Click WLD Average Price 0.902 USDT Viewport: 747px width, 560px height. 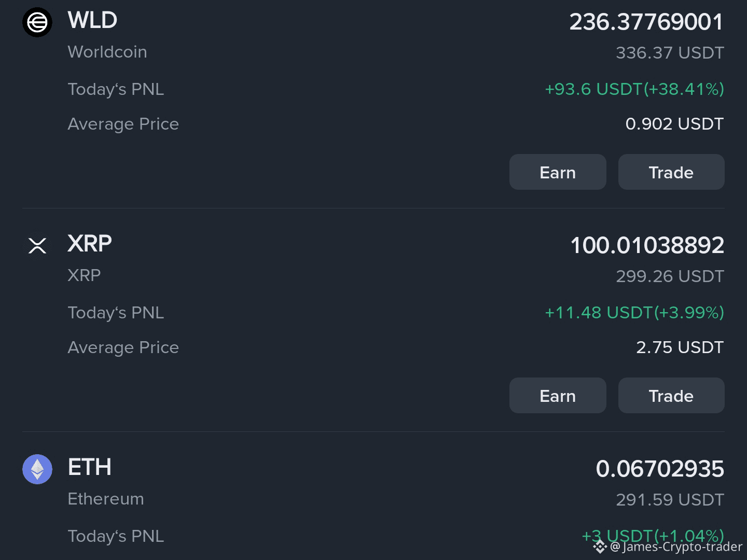(x=674, y=124)
